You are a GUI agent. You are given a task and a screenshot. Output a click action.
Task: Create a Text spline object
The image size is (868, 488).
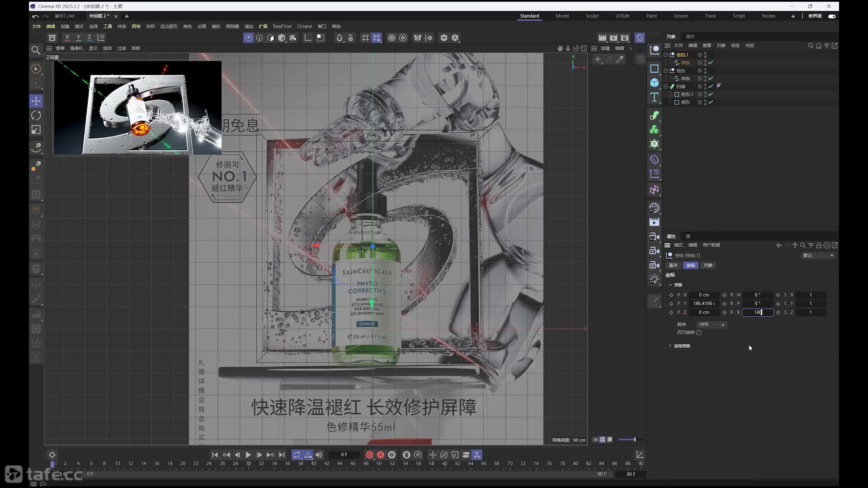point(654,97)
